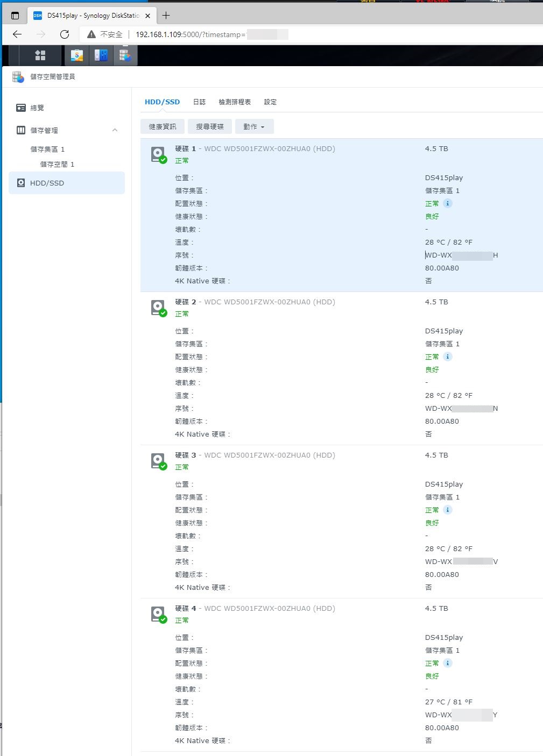Select 儲存集區 1 in the sidebar
The width and height of the screenshot is (543, 756).
[47, 149]
